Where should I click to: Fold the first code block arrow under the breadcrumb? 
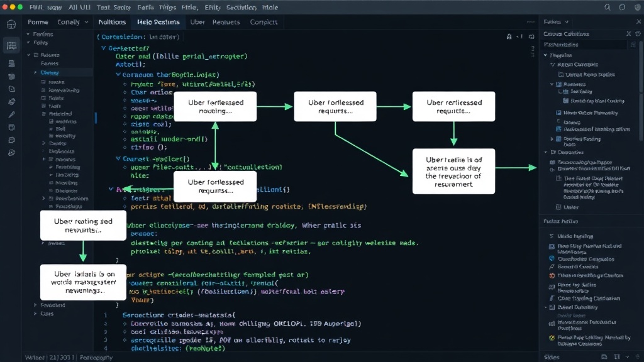click(x=104, y=48)
